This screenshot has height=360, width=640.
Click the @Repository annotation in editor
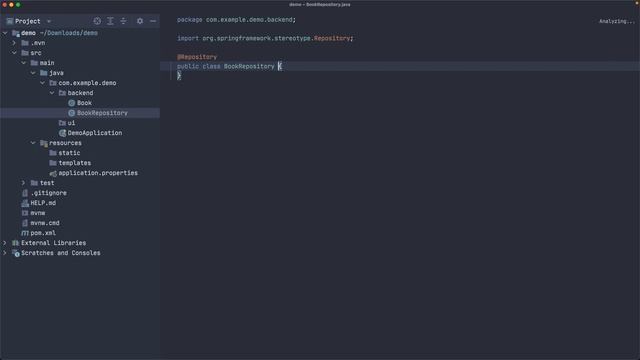(x=197, y=57)
